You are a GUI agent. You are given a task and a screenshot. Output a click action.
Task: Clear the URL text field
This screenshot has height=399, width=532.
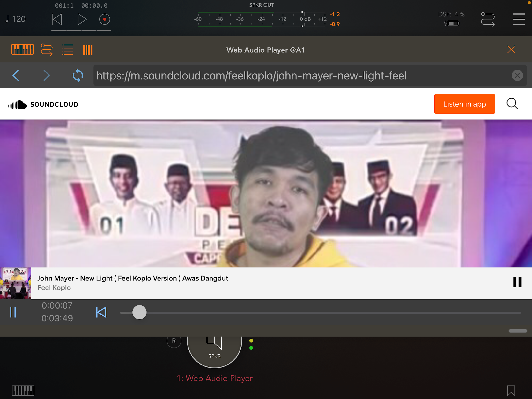[x=517, y=76]
